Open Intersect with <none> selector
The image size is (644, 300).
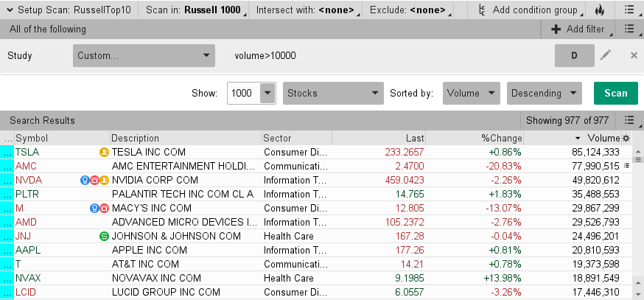(307, 10)
